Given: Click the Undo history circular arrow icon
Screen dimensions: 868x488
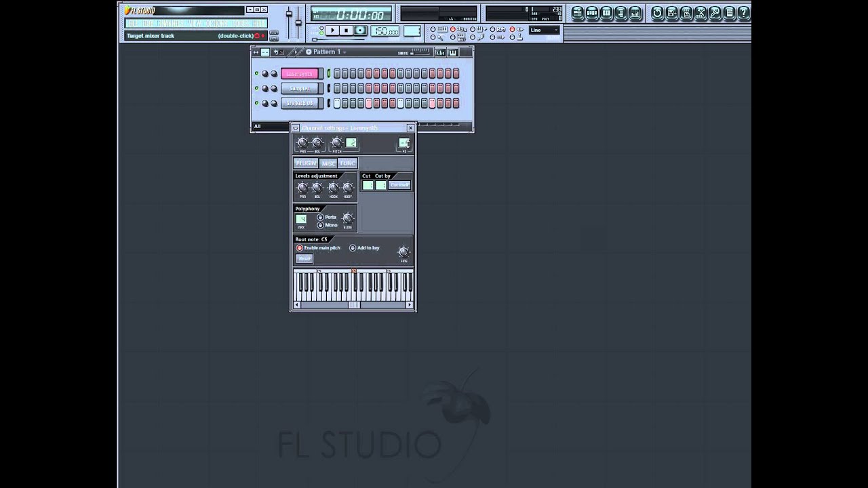Looking at the screenshot, I should tap(657, 13).
